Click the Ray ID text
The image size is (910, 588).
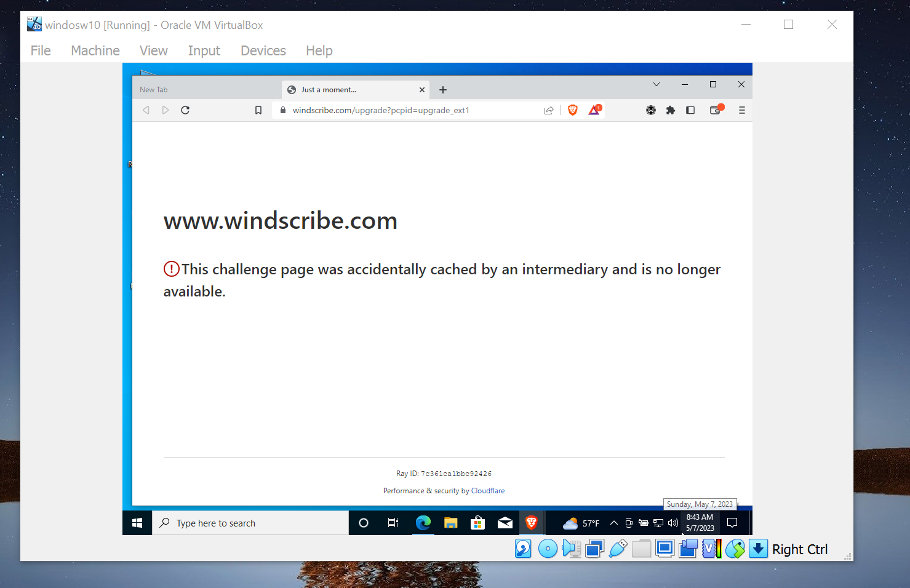[x=444, y=474]
